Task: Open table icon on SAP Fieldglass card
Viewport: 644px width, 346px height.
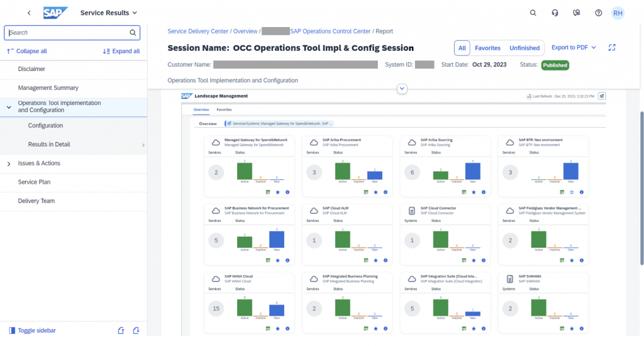Action: coord(562,260)
